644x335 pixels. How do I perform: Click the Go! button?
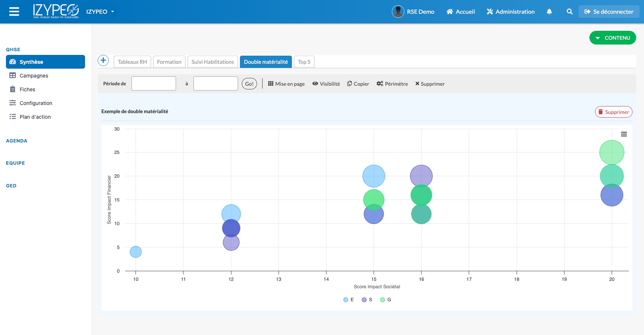(x=249, y=84)
